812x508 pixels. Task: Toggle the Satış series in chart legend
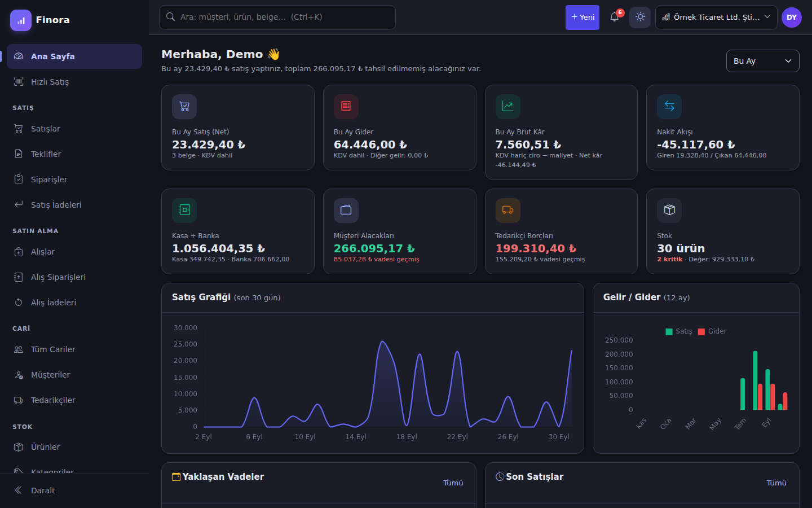point(679,331)
